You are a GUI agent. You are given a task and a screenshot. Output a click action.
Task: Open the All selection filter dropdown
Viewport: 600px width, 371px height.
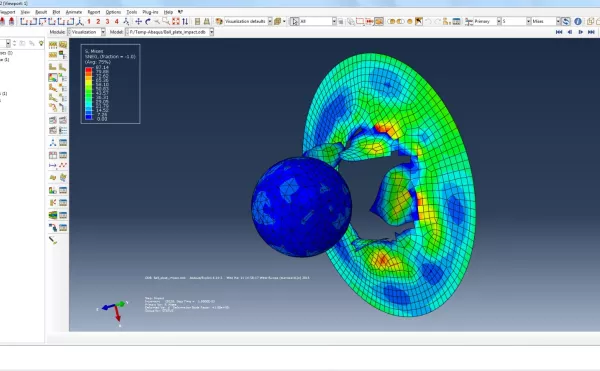pos(334,21)
